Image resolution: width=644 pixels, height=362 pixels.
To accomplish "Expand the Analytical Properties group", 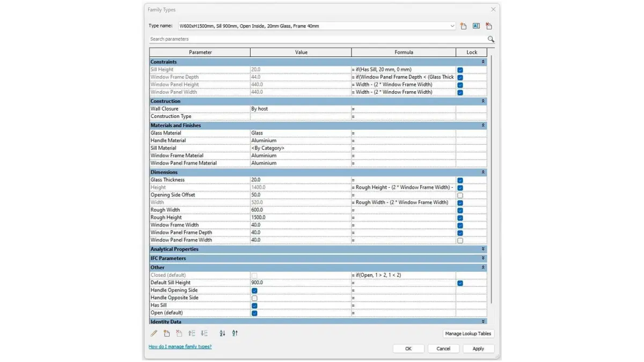I will point(483,249).
